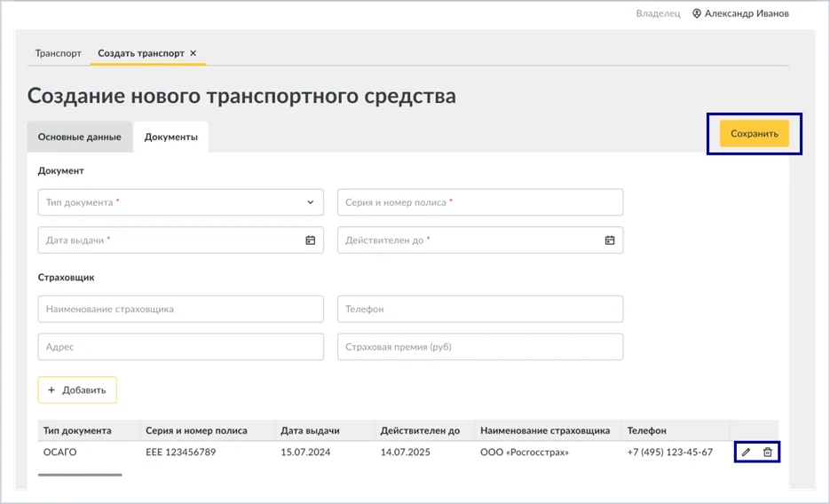The height and width of the screenshot is (504, 830).
Task: Click the +7 (495) 123-45-67 cell
Action: tap(669, 453)
